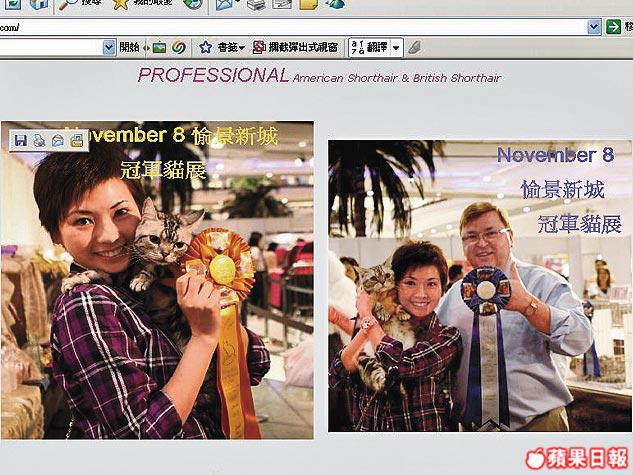
Task: Open the 書簽 bookmarks menu
Action: click(x=221, y=47)
